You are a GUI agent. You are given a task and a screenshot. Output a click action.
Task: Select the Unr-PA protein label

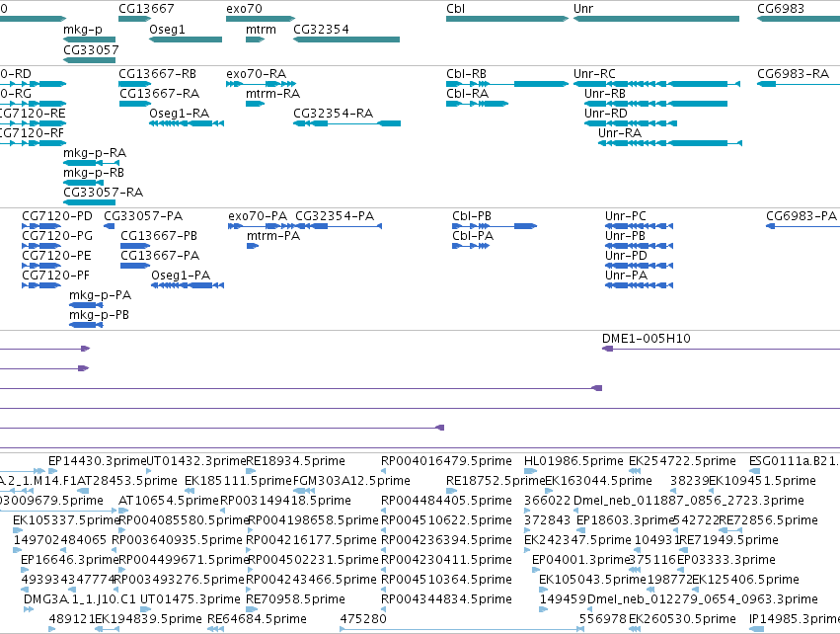coord(626,276)
